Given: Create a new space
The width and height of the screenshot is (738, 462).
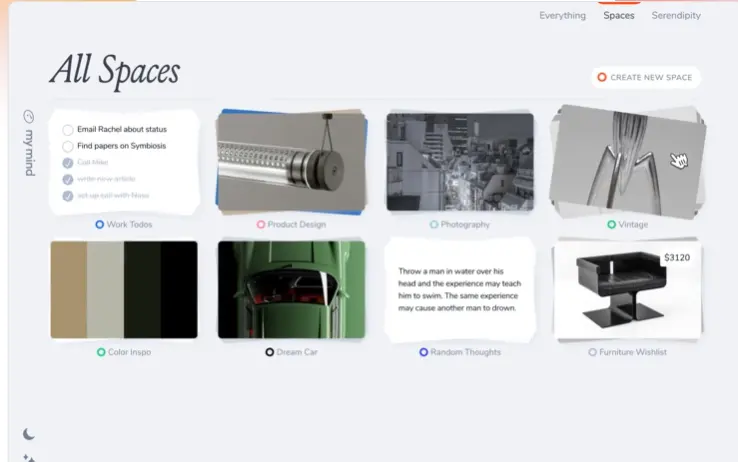Looking at the screenshot, I should 646,77.
